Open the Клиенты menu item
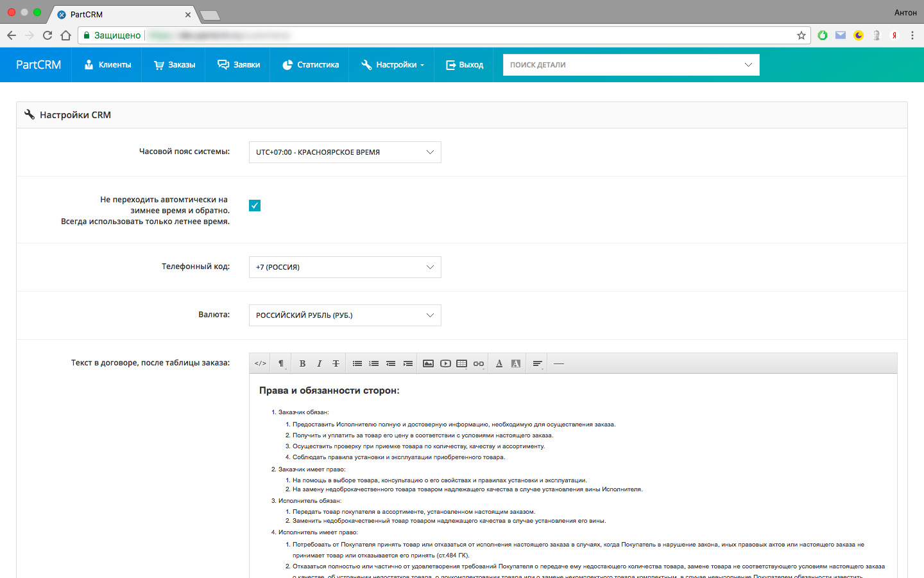Image resolution: width=924 pixels, height=578 pixels. pyautogui.click(x=108, y=65)
